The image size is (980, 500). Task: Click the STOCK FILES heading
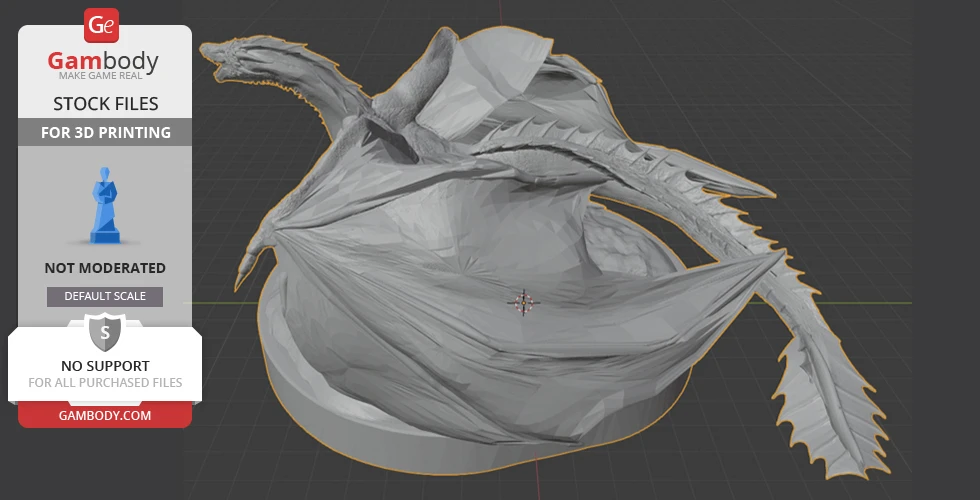[x=104, y=104]
